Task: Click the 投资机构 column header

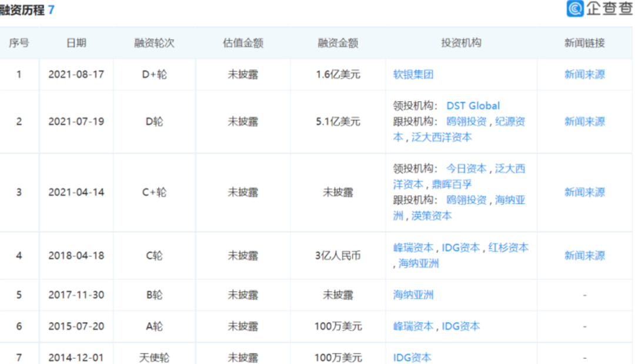Action: [462, 43]
